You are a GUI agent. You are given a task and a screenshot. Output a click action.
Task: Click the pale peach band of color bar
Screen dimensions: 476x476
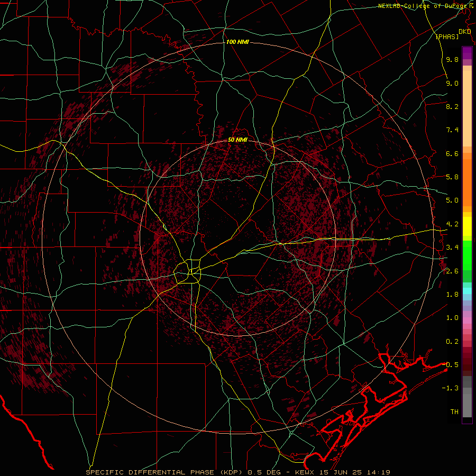coord(467,108)
